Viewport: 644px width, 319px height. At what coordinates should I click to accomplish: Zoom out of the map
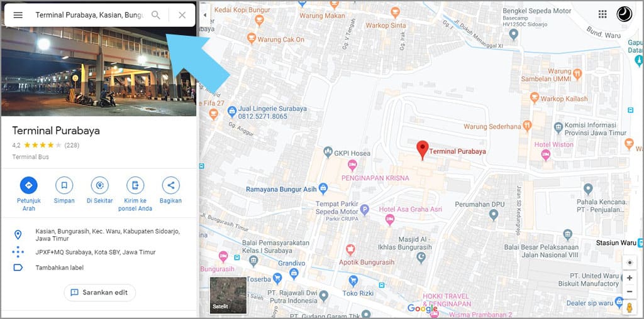pos(629,291)
